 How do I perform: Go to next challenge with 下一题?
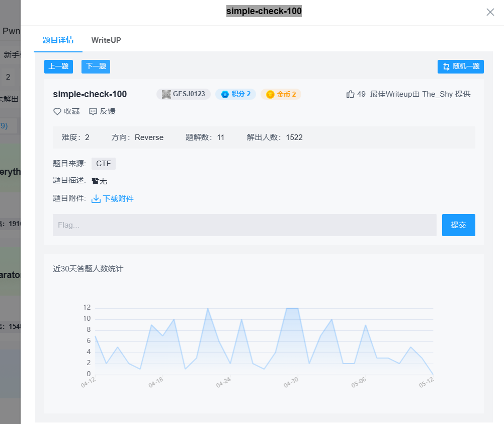tap(96, 66)
